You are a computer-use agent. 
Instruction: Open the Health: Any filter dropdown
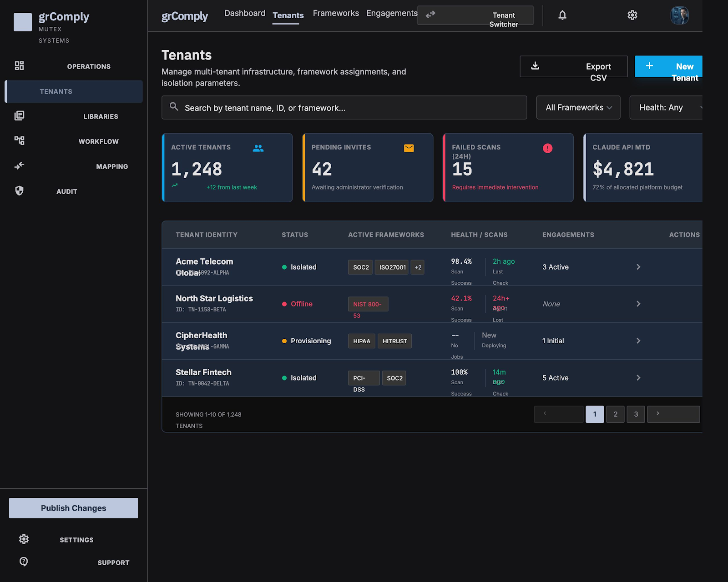[x=666, y=107]
